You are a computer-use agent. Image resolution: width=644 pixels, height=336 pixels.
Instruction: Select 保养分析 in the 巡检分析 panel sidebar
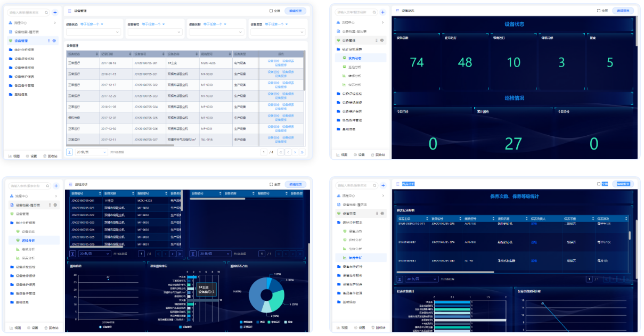click(28, 258)
